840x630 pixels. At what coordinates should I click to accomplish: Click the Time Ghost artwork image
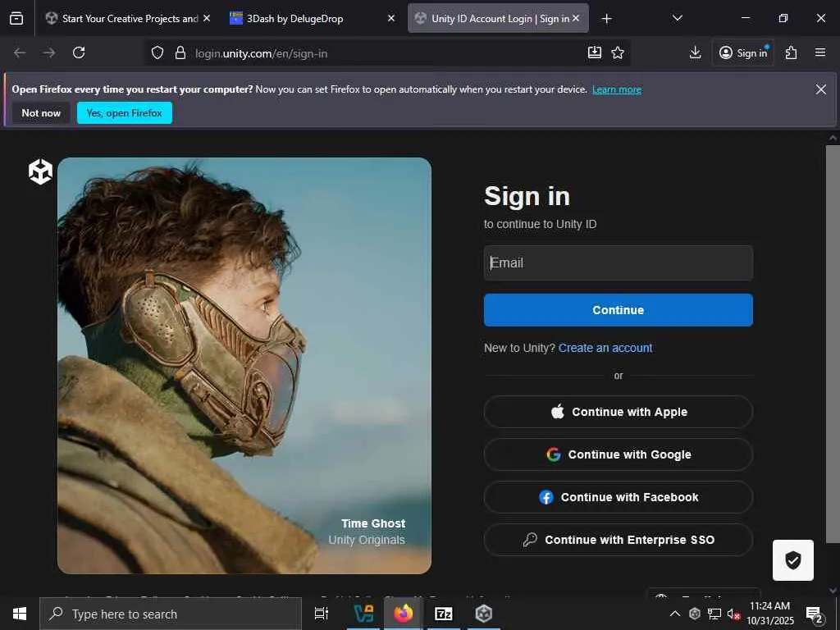coord(244,365)
